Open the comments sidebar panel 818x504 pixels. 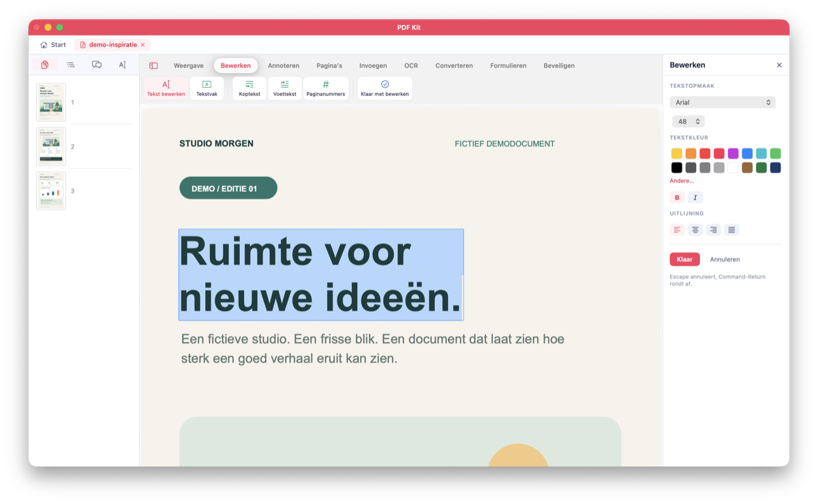[x=97, y=65]
